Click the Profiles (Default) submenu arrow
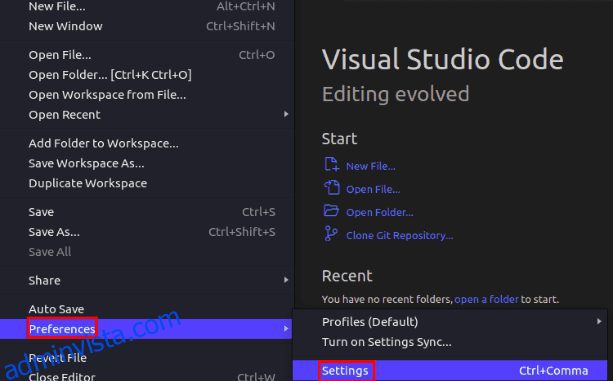Screen dimensions: 613x381 pos(599,321)
